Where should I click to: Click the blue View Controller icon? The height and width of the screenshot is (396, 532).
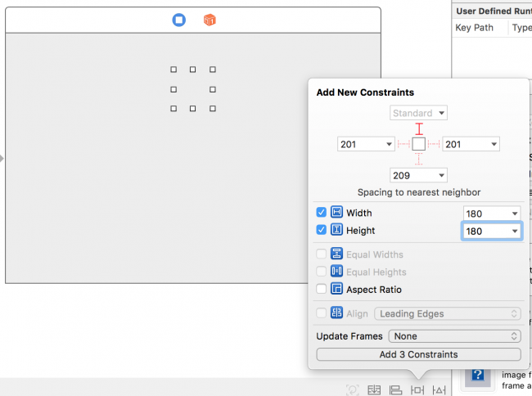click(x=178, y=20)
